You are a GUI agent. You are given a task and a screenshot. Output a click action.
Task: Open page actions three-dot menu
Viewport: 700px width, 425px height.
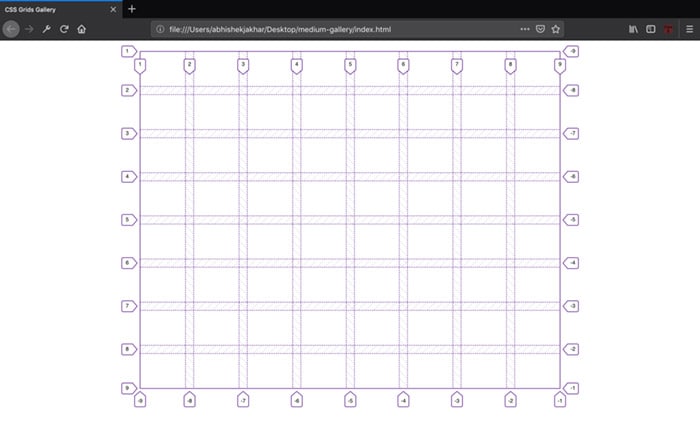click(x=525, y=29)
